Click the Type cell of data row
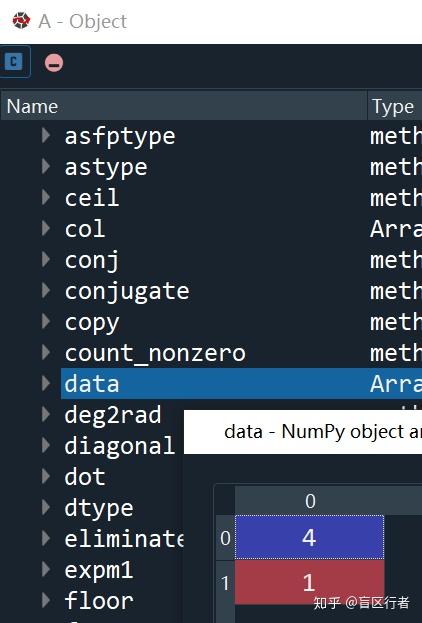The height and width of the screenshot is (623, 422). (395, 383)
